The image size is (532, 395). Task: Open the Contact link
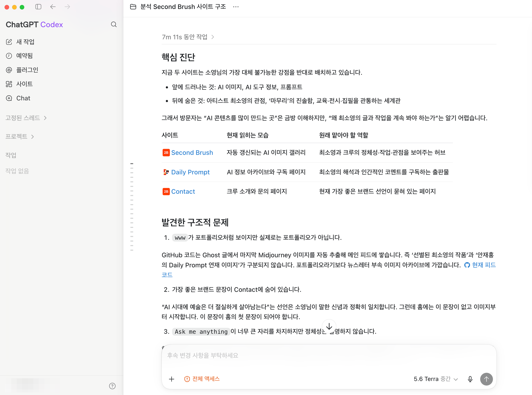tap(183, 192)
